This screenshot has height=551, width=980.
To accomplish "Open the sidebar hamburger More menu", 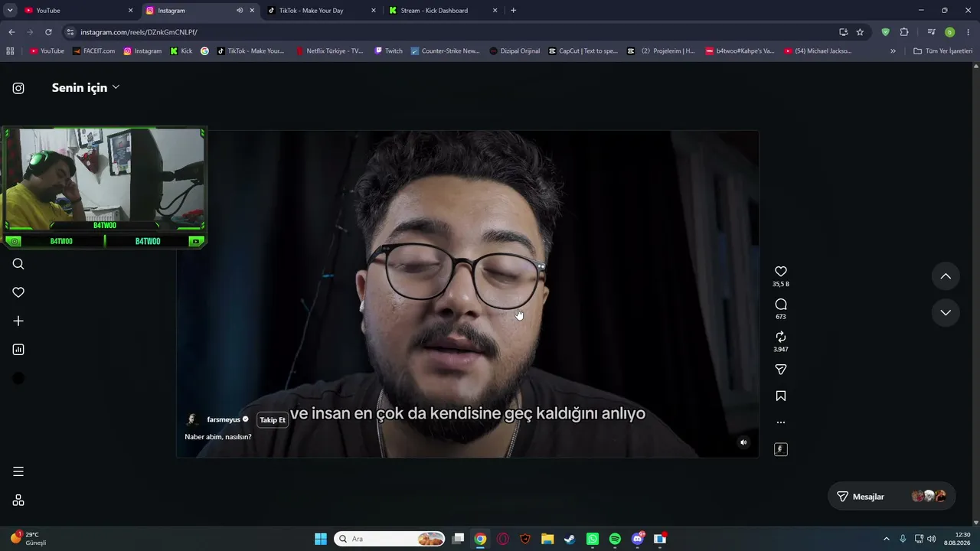I will (18, 471).
